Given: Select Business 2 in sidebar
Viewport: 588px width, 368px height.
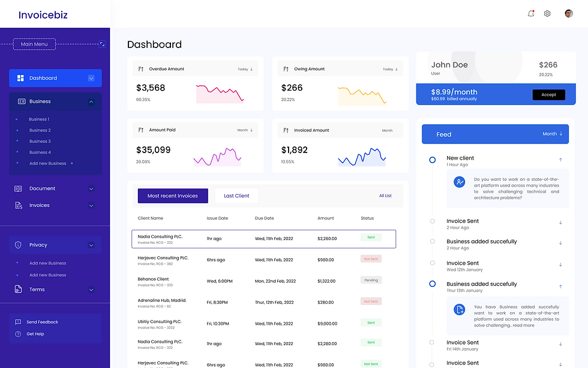Looking at the screenshot, I should click(x=40, y=130).
